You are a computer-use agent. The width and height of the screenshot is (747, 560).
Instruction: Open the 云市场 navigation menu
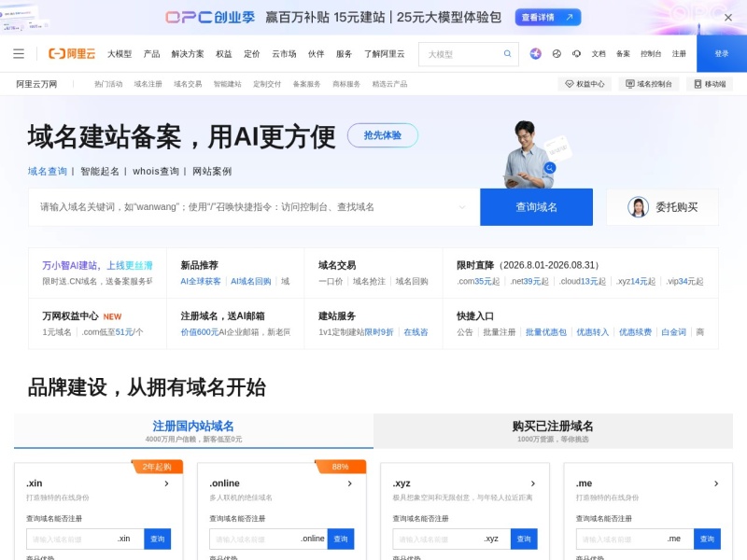(x=284, y=54)
